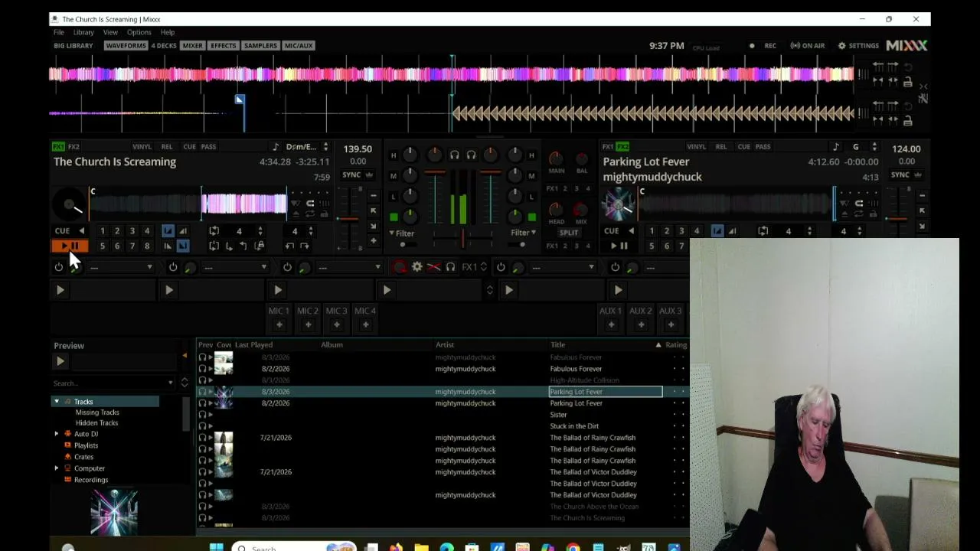Enable FX2 on deck 1
This screenshot has height=551, width=980.
tap(73, 147)
